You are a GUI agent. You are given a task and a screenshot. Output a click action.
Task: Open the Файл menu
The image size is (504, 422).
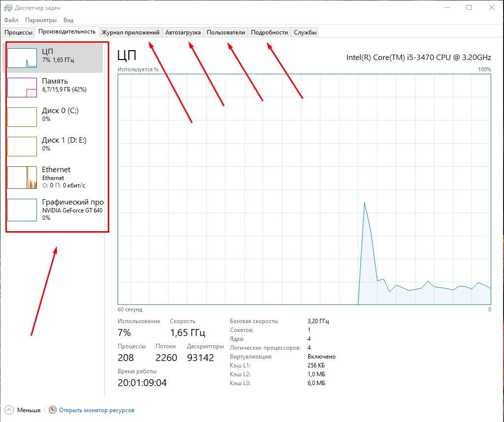(x=11, y=20)
